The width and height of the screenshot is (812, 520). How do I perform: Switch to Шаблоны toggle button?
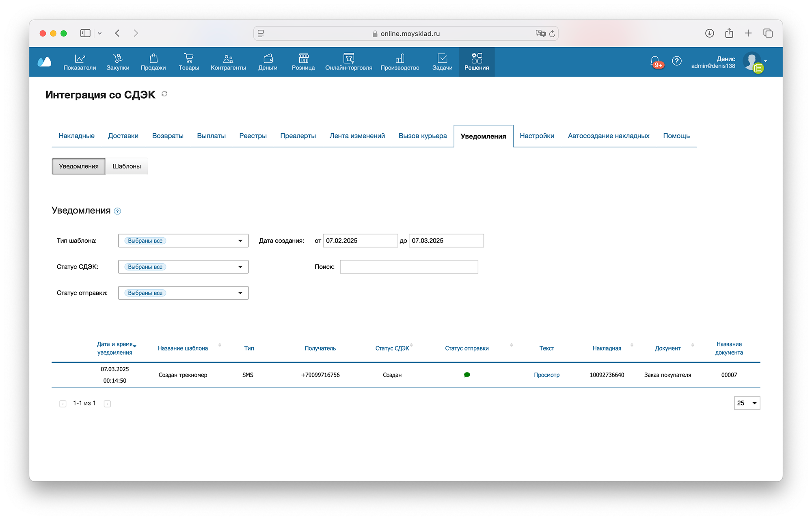(x=126, y=166)
